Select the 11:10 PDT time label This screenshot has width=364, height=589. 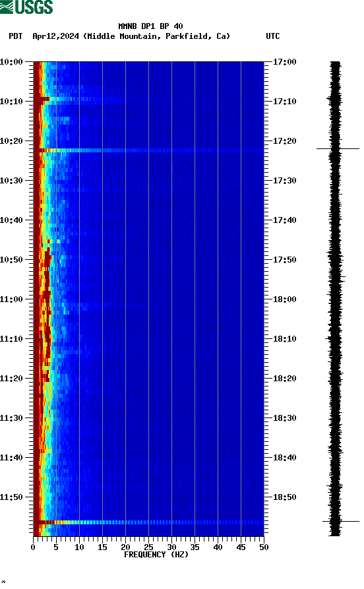click(11, 339)
